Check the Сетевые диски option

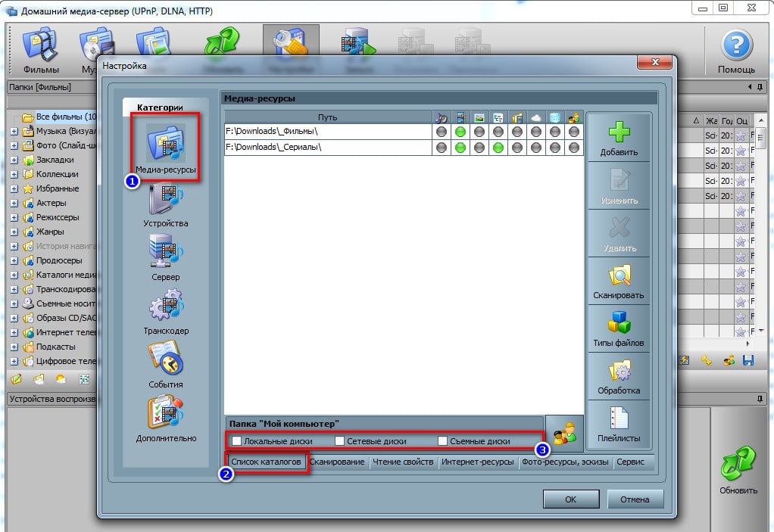pyautogui.click(x=340, y=441)
